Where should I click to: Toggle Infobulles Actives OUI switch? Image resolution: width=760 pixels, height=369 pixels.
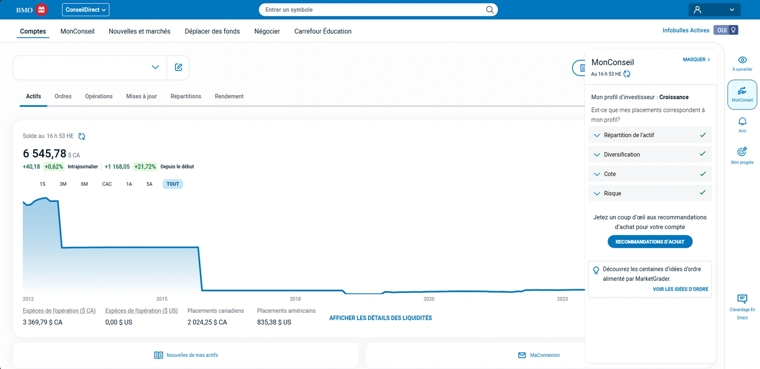[x=726, y=30]
